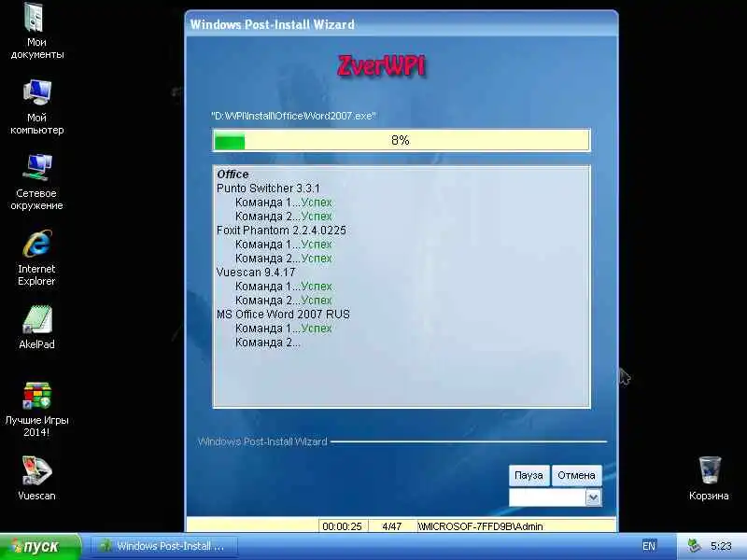Viewport: 747px width, 560px height.
Task: Select the Windows Post-Install taskbar button
Action: [164, 546]
